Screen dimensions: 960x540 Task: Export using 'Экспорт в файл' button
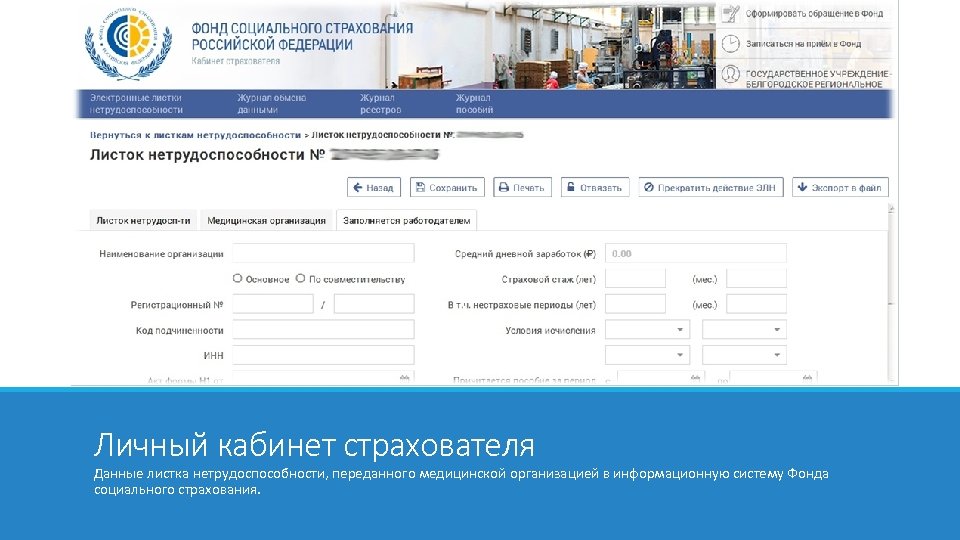point(840,187)
